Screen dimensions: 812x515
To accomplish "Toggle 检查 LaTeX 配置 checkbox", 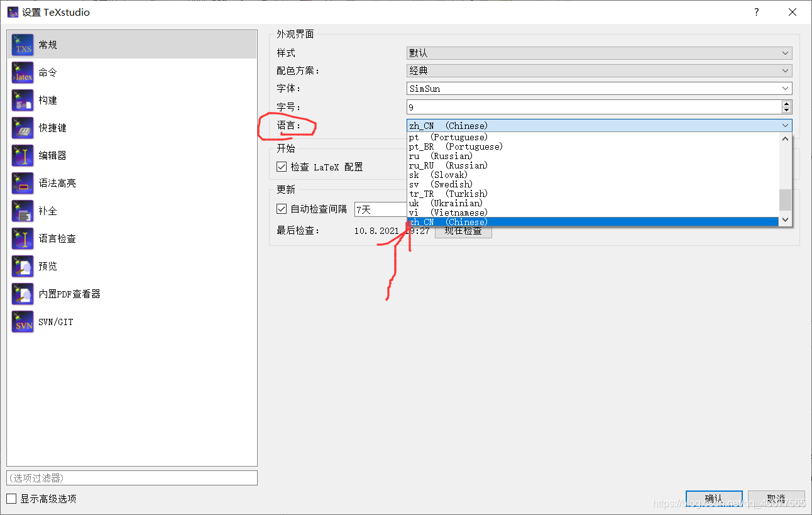I will [282, 167].
